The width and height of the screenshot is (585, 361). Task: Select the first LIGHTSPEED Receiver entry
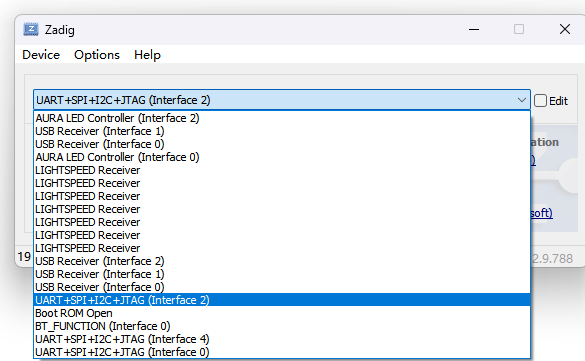coord(282,170)
